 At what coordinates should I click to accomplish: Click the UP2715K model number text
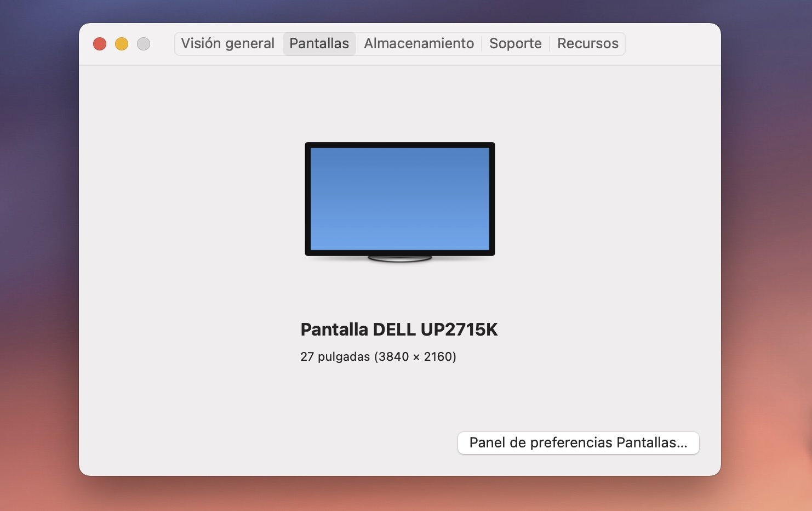459,330
